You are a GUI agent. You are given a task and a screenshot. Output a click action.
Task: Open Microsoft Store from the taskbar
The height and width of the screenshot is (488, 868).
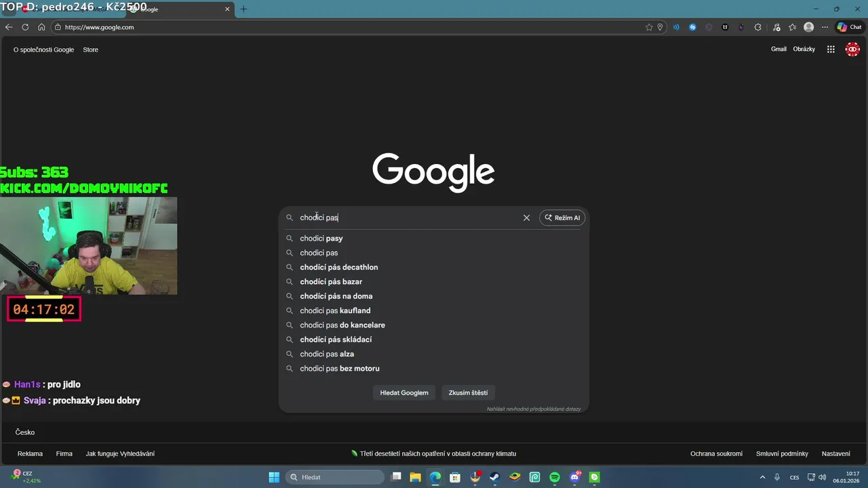[455, 477]
